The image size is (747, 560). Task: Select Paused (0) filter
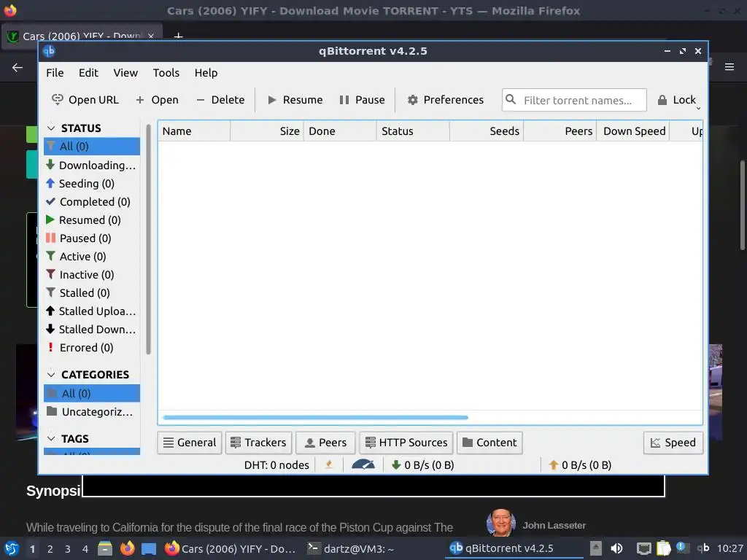click(92, 238)
